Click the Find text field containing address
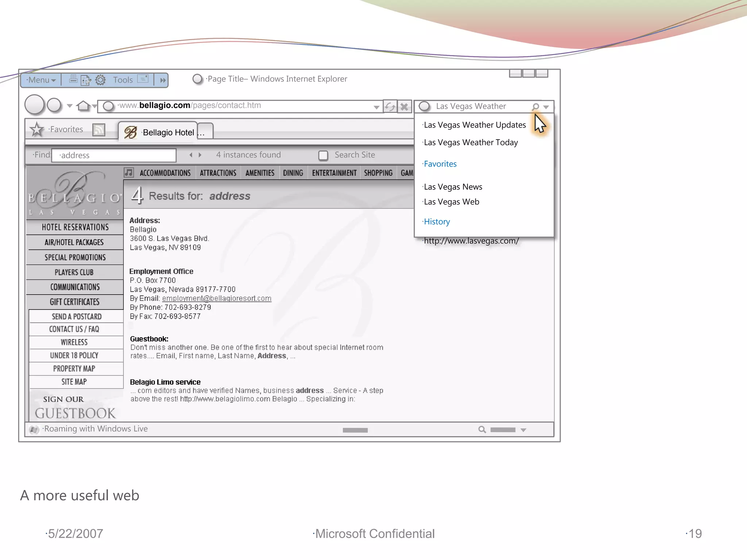The height and width of the screenshot is (560, 747). [x=114, y=155]
